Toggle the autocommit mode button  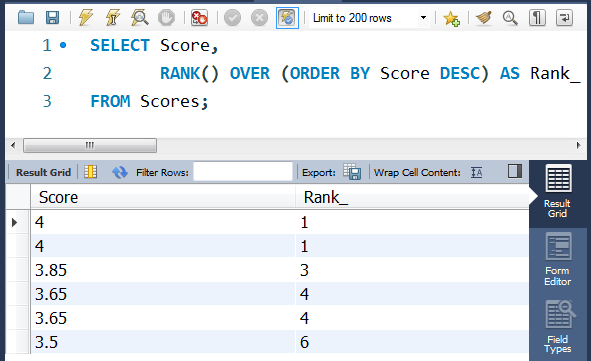click(x=287, y=18)
